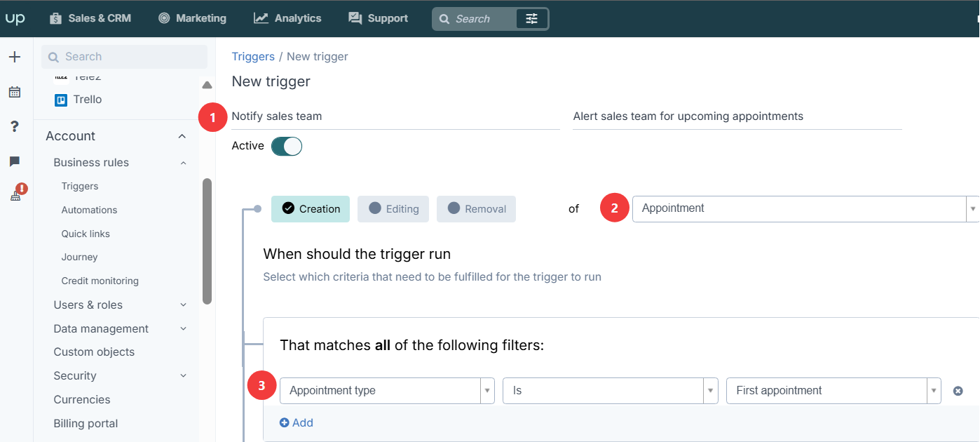
Task: Collapse the Account section
Action: [x=182, y=136]
